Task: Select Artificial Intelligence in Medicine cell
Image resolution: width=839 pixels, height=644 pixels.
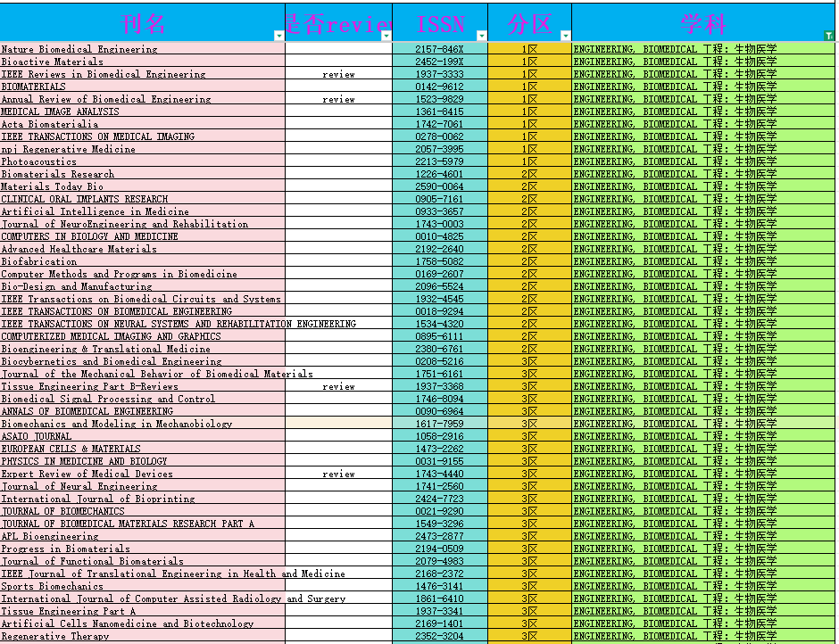Action: (142, 211)
